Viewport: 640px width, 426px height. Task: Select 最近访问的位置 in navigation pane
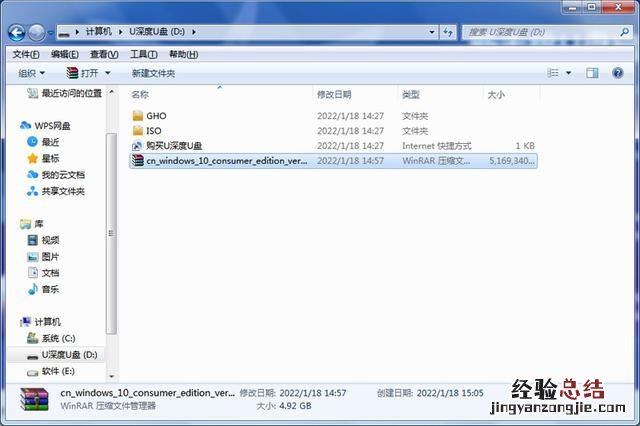[65, 93]
